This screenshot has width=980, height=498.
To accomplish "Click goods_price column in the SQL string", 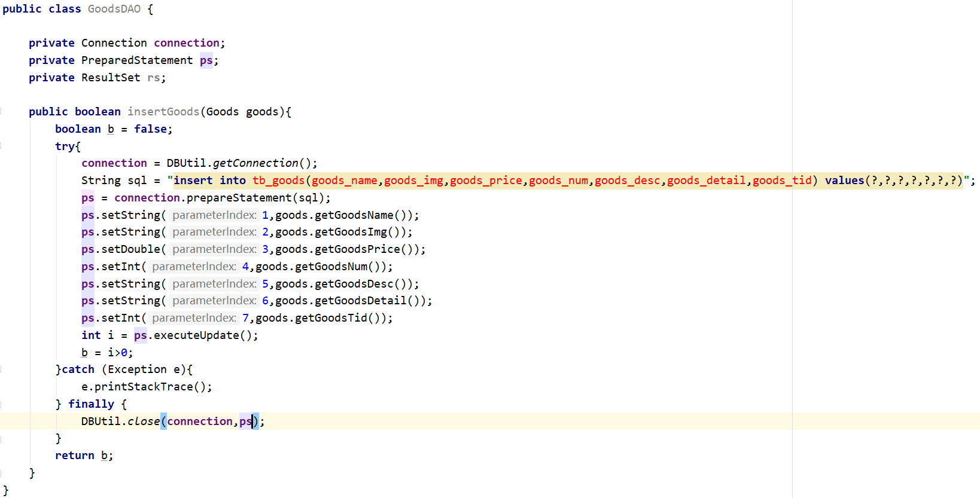I will [486, 181].
